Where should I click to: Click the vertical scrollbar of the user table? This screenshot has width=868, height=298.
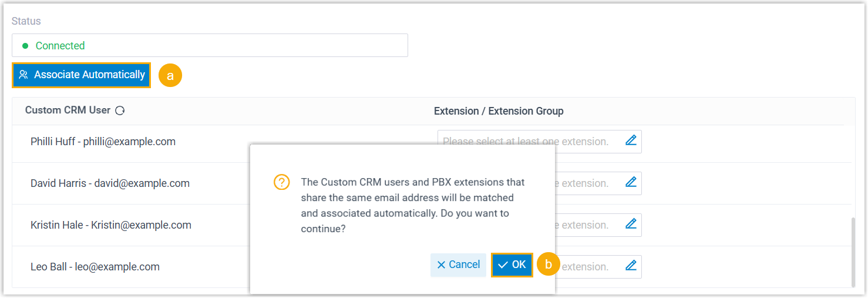pos(853,252)
